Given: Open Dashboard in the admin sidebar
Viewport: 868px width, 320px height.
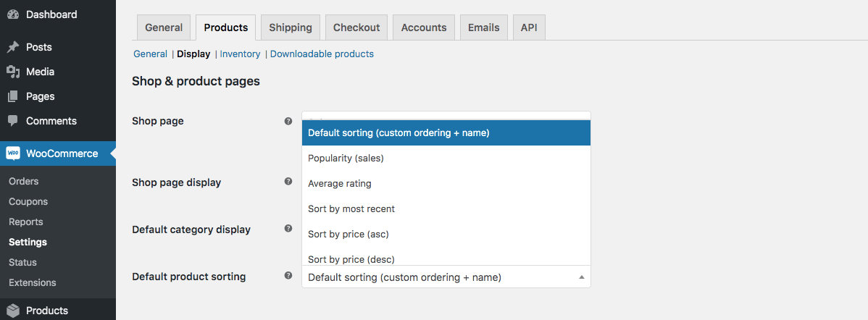Looking at the screenshot, I should (51, 15).
